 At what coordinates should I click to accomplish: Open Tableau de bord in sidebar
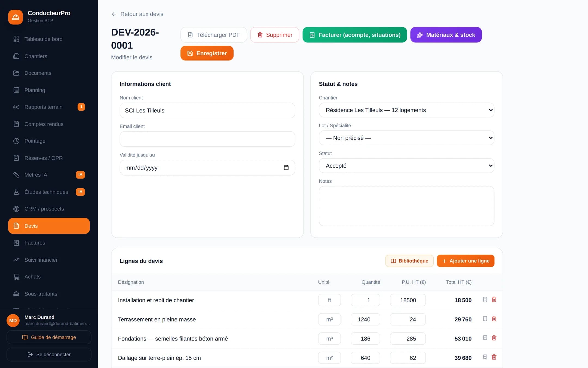49,39
